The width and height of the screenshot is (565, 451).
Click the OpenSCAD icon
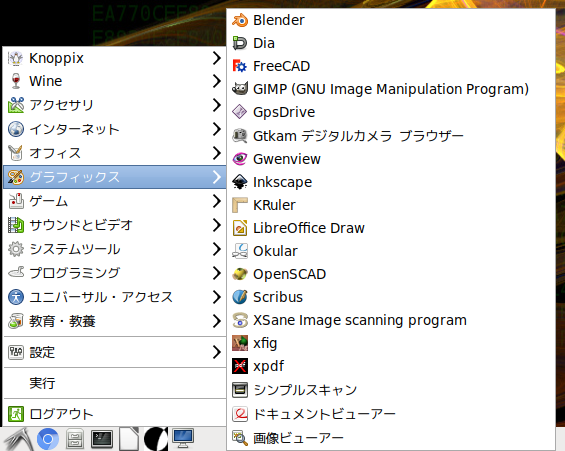click(x=240, y=274)
